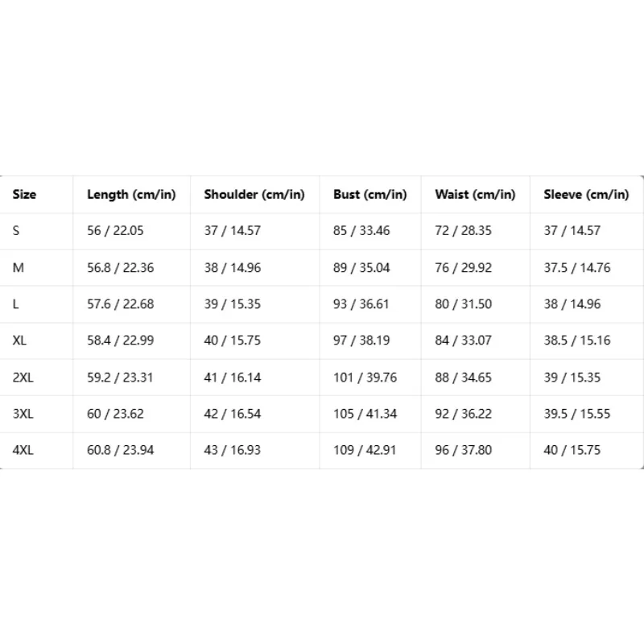The image size is (644, 644).
Task: Click the 60.8 / 23.94 length cell
Action: [120, 450]
